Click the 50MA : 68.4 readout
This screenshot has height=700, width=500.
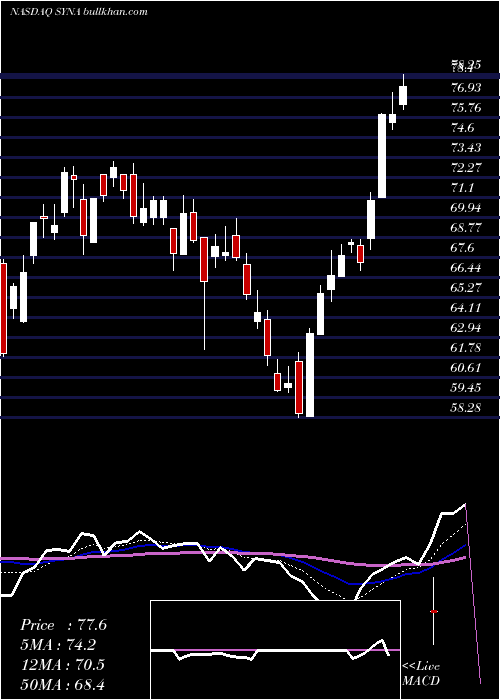click(x=62, y=684)
